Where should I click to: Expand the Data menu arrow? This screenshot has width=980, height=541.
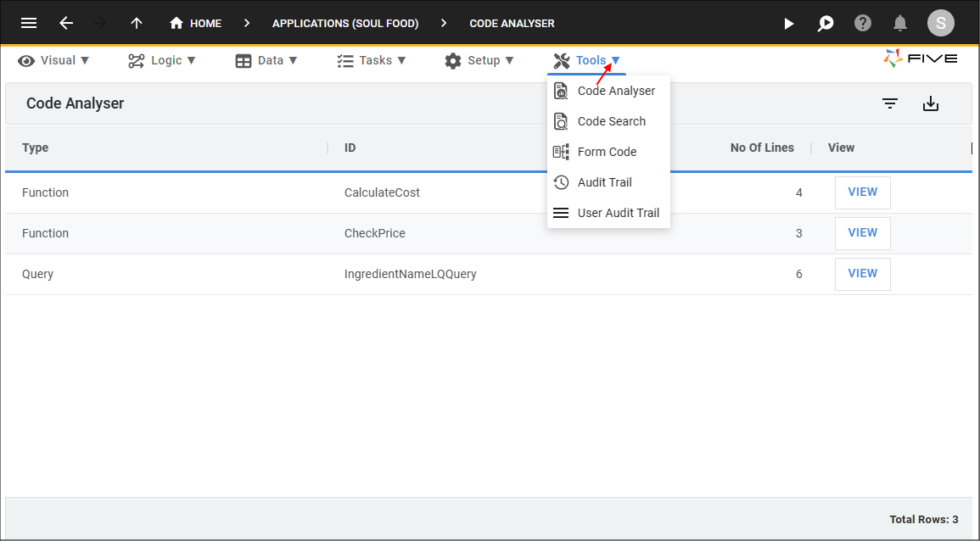point(293,60)
